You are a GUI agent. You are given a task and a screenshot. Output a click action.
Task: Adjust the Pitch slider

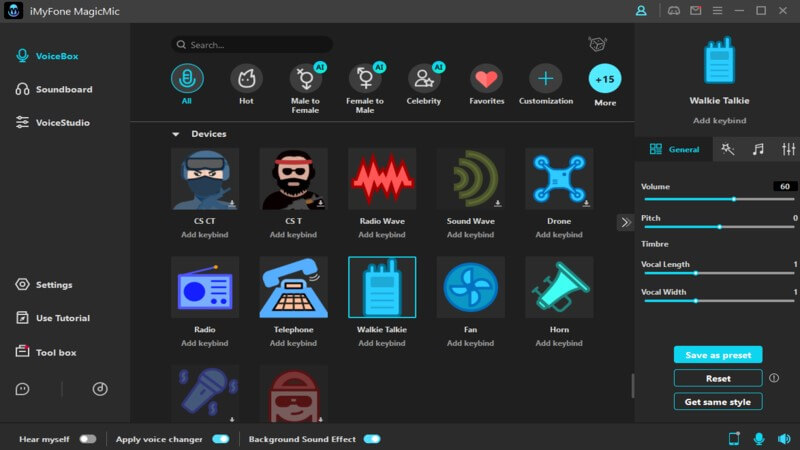coord(719,227)
